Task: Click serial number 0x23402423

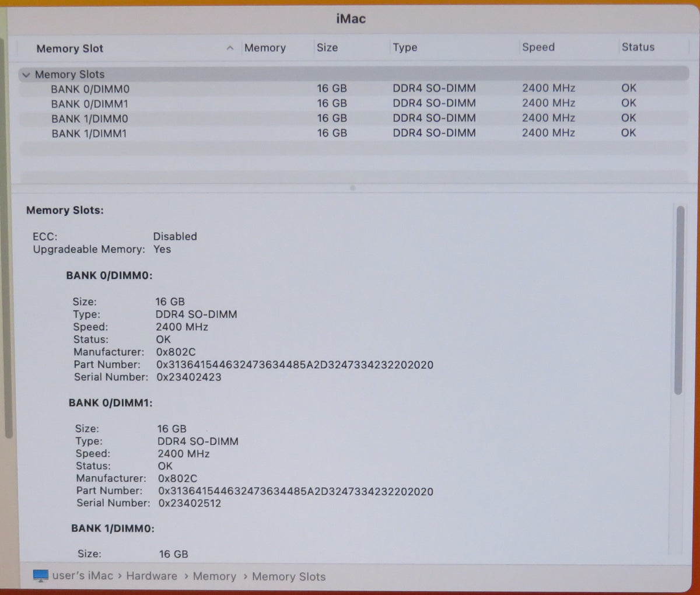Action: pos(189,377)
